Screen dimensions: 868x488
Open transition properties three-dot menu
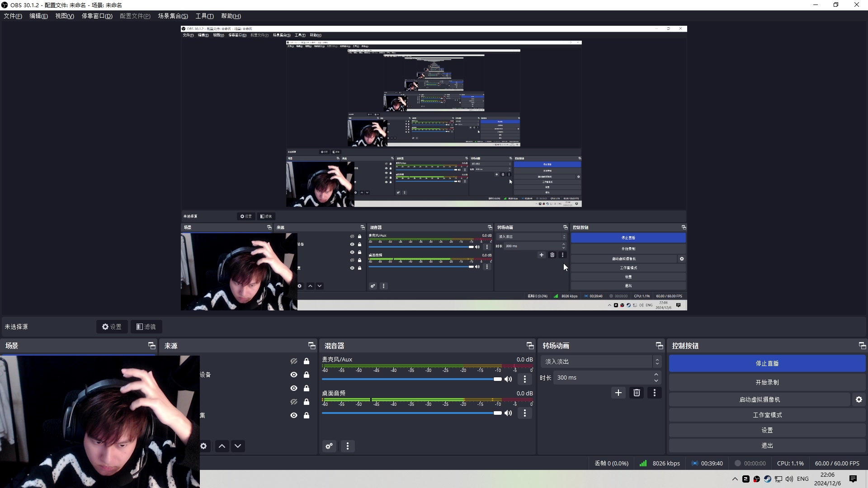pyautogui.click(x=655, y=393)
